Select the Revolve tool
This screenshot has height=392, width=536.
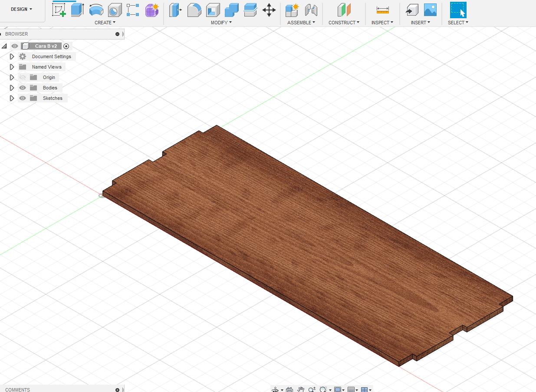coord(96,10)
